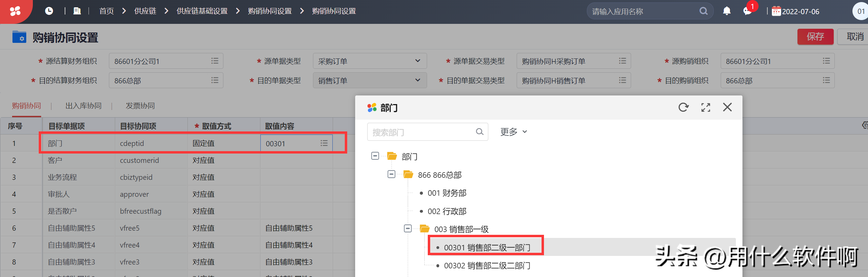Click the 搜索部门 search field
868x277 pixels.
[422, 132]
